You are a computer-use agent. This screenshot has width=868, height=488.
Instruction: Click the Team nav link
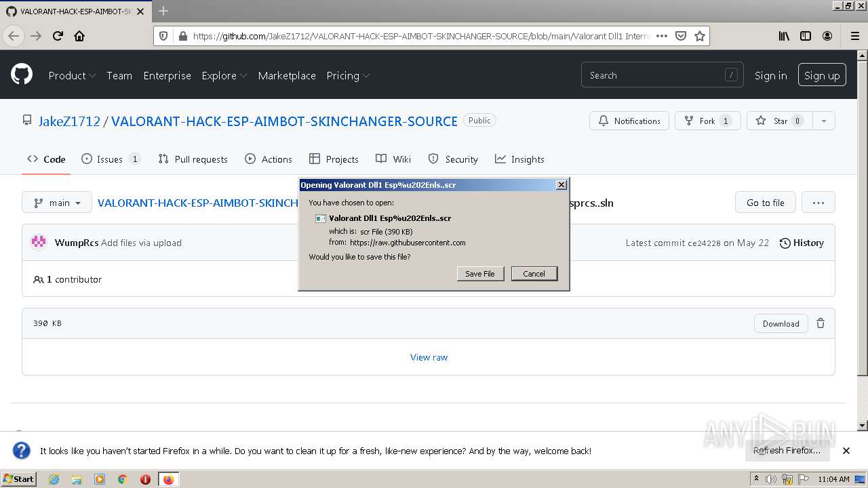pos(119,75)
